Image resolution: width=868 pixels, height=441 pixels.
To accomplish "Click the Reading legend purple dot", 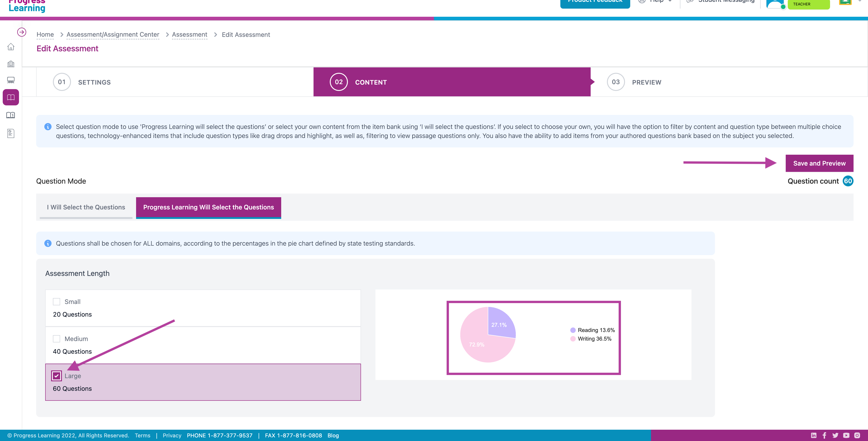I will click(573, 330).
